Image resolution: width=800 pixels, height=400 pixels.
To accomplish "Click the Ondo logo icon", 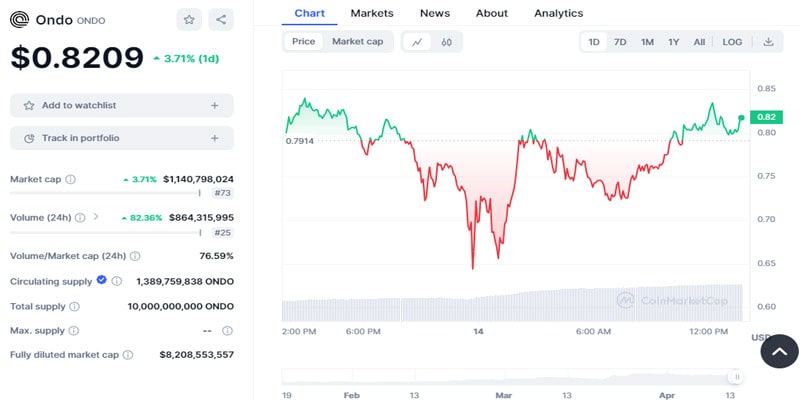I will pos(19,20).
